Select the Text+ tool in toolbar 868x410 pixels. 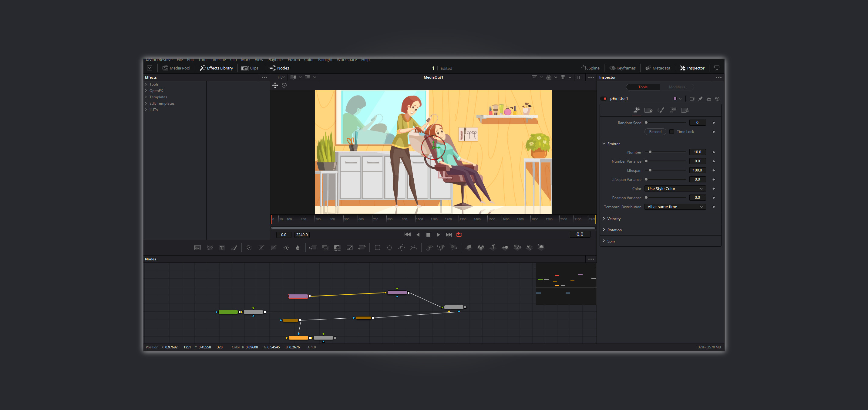(x=222, y=248)
